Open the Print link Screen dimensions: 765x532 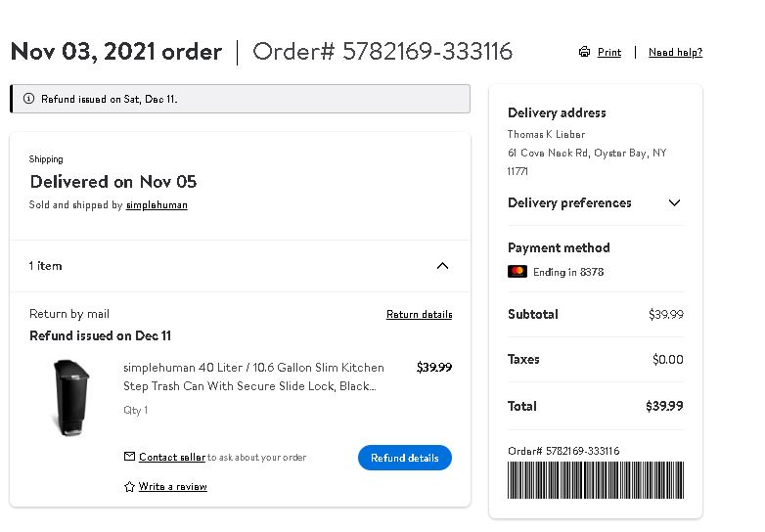coord(609,52)
